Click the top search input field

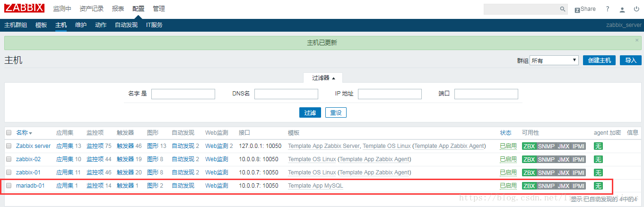(x=521, y=9)
